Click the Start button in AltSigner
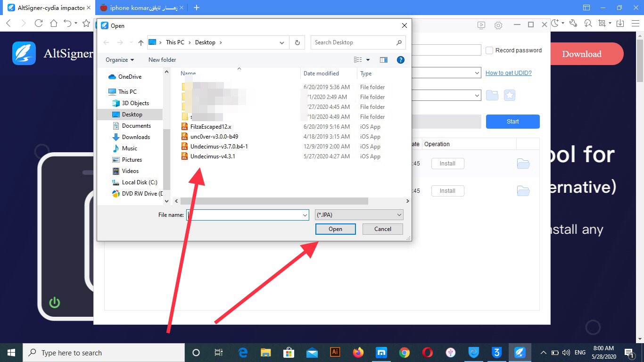Viewport: 644px width, 362px height. 513,122
